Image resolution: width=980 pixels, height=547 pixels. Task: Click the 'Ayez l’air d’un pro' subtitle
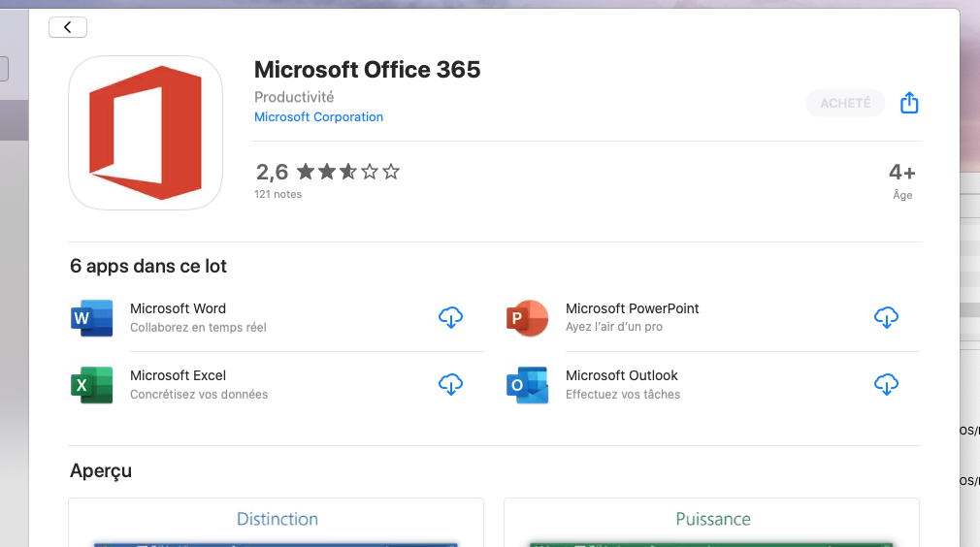pos(614,327)
